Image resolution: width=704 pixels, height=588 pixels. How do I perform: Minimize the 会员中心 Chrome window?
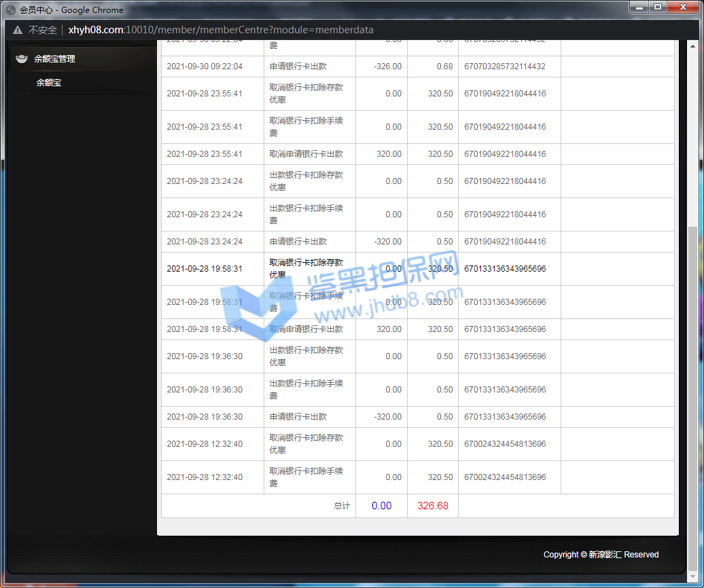coord(638,7)
